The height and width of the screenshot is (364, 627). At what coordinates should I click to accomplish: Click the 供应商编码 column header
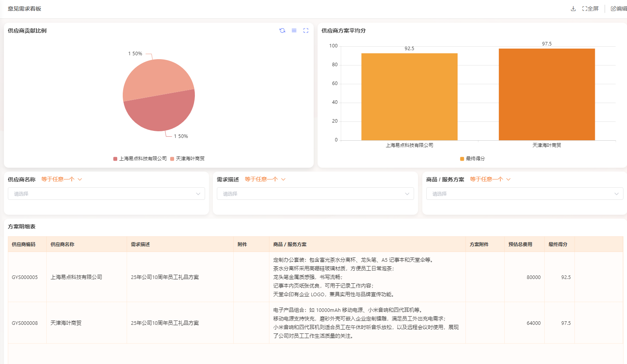tap(24, 244)
